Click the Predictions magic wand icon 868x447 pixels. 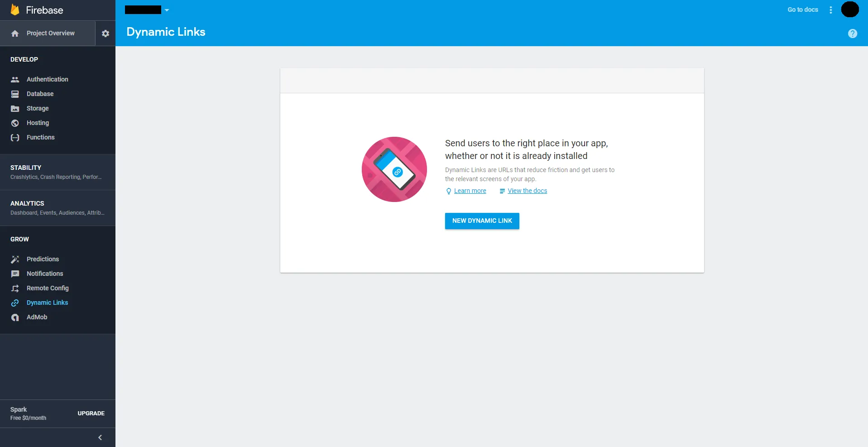15,259
